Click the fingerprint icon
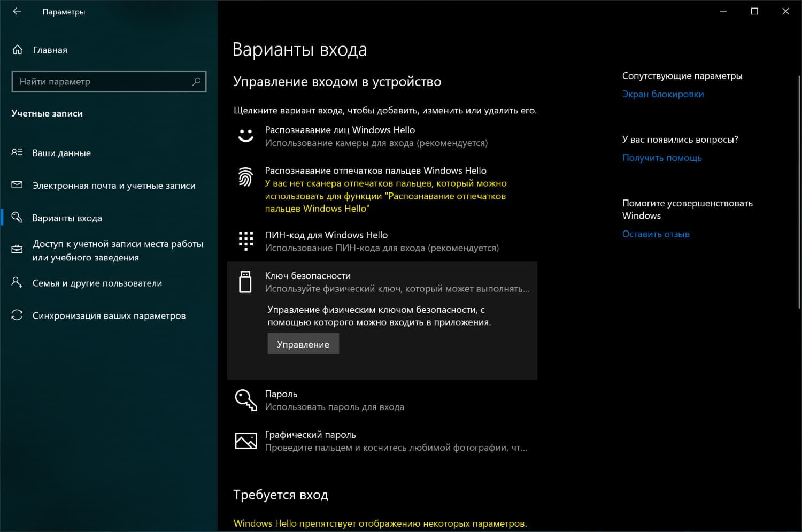 pos(245,176)
